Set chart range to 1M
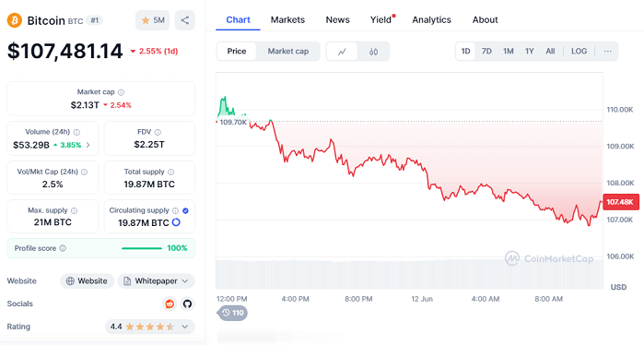644x345 pixels. click(x=509, y=52)
